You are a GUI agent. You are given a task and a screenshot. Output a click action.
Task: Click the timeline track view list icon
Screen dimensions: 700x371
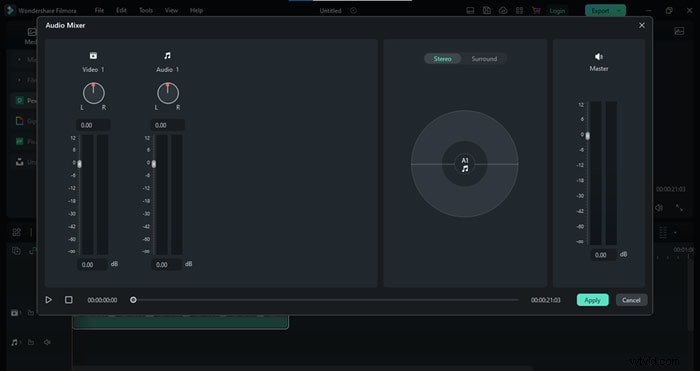coord(663,232)
